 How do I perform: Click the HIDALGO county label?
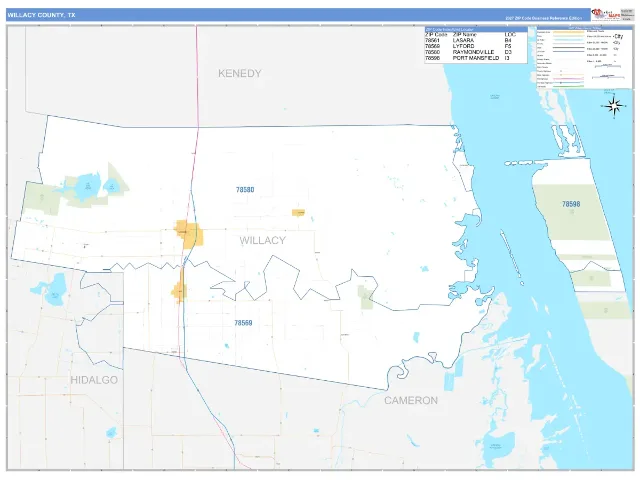94,380
